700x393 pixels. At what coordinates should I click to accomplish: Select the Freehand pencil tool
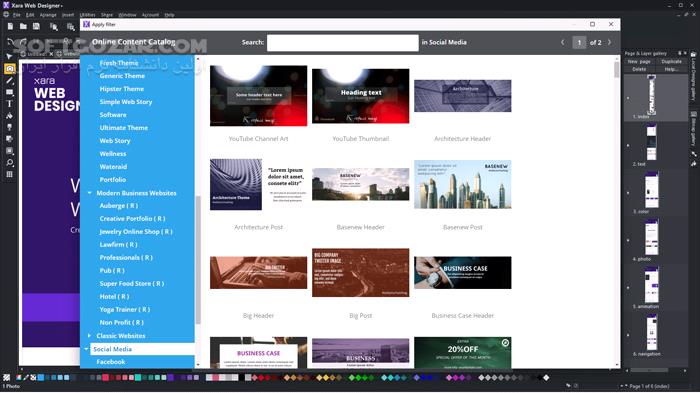(x=9, y=81)
